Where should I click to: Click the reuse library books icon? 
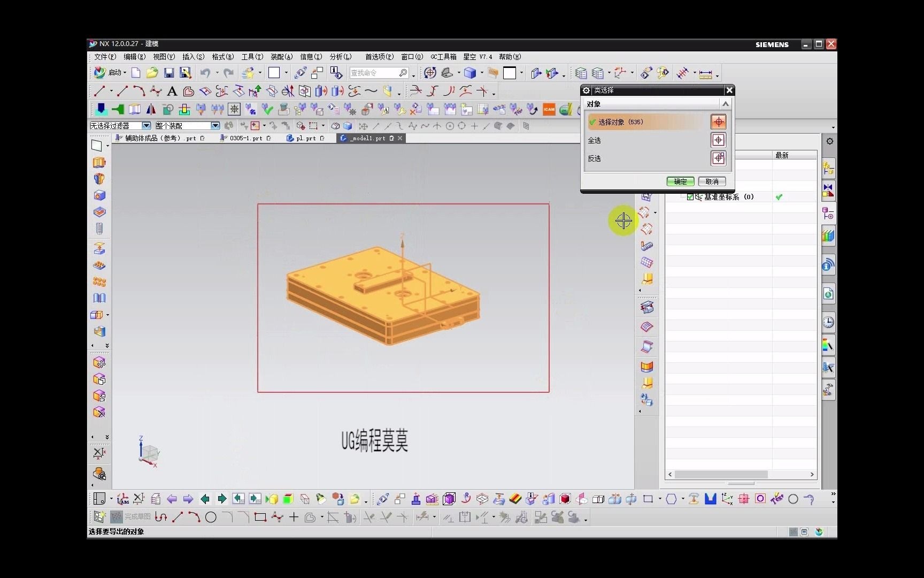coord(828,235)
